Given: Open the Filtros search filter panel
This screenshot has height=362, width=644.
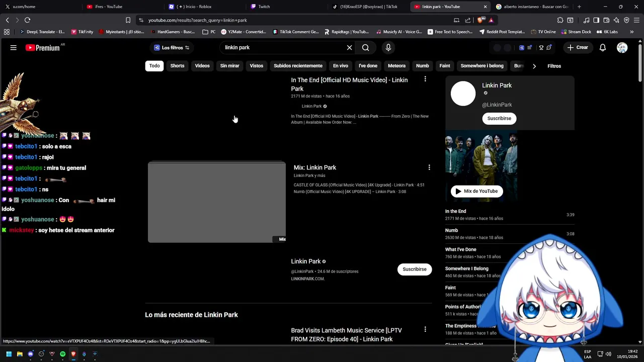Looking at the screenshot, I should [x=554, y=66].
